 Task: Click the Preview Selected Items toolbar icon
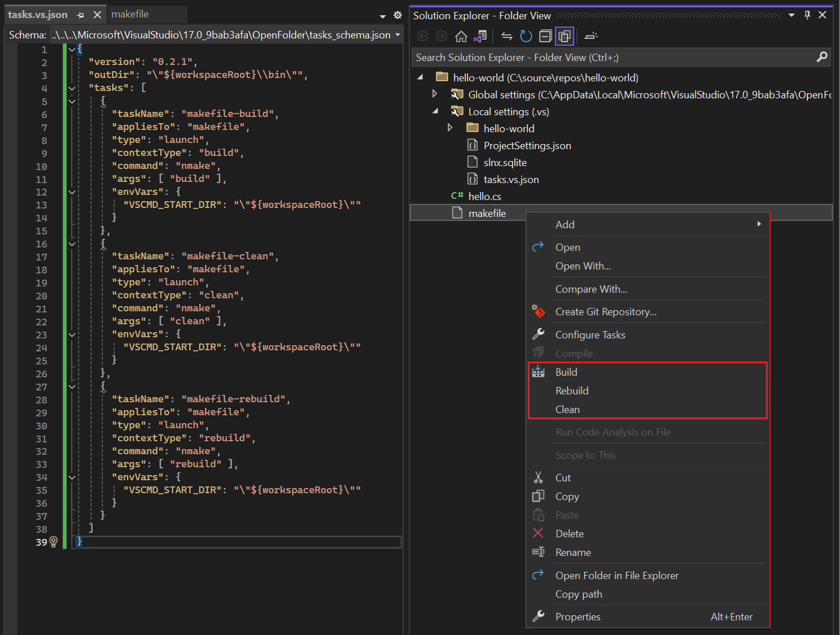tap(591, 36)
